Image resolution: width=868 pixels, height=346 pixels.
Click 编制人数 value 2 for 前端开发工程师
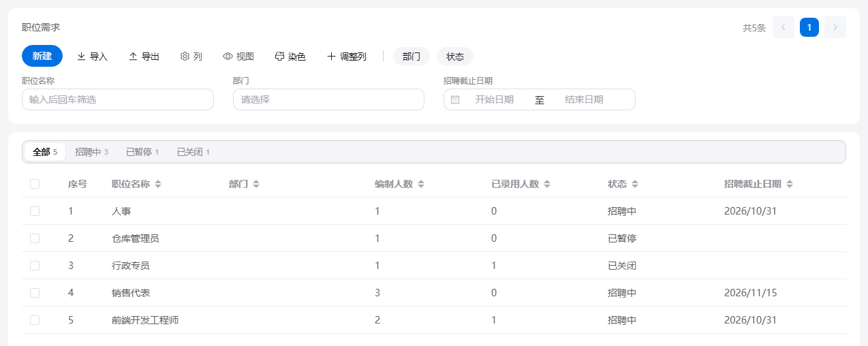pos(377,320)
